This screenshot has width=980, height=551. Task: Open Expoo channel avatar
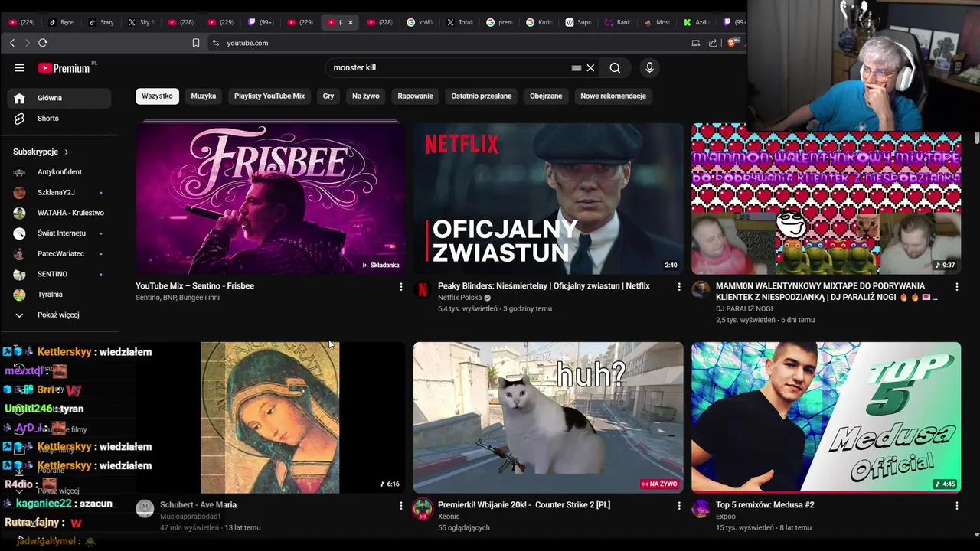pos(701,508)
